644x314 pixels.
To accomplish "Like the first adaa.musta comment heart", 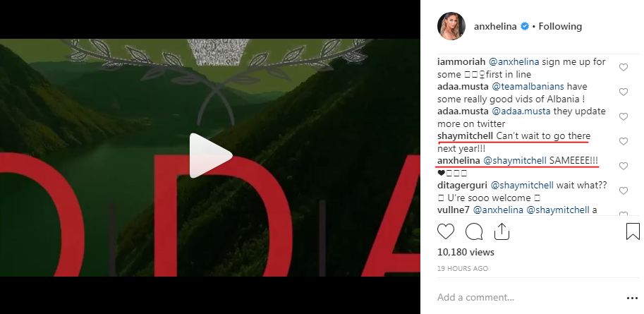I will tap(624, 92).
